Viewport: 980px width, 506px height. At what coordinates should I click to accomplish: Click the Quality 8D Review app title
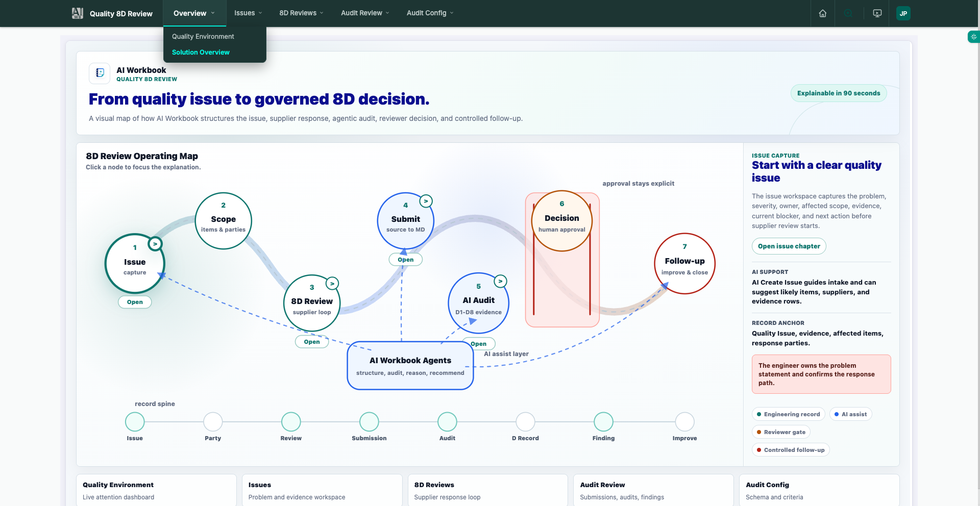pyautogui.click(x=121, y=14)
